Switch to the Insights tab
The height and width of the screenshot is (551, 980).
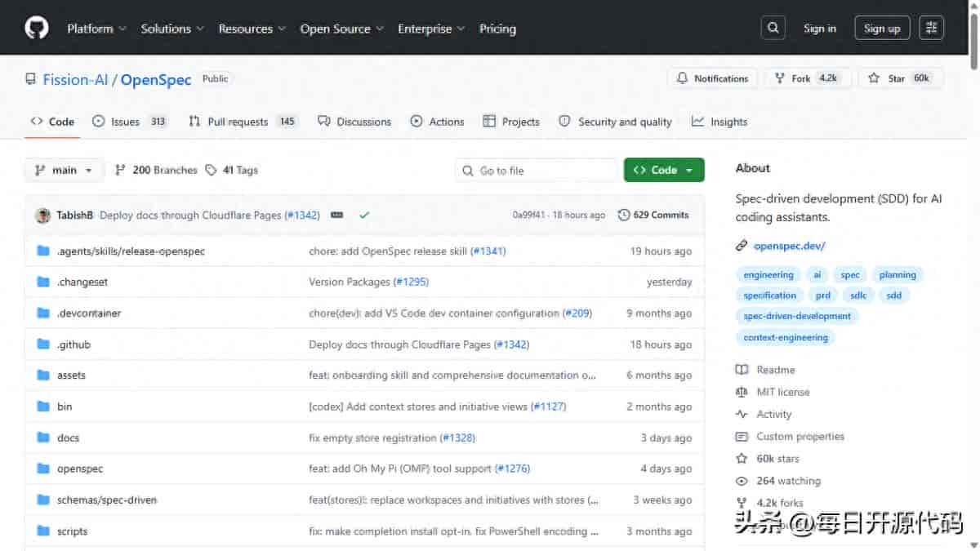[719, 122]
